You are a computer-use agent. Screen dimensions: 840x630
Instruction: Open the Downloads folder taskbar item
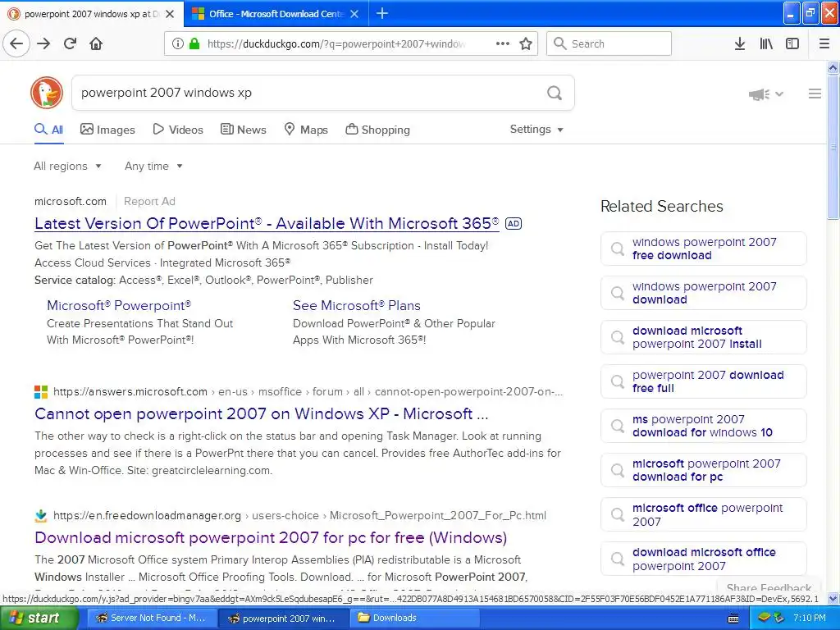pyautogui.click(x=414, y=618)
